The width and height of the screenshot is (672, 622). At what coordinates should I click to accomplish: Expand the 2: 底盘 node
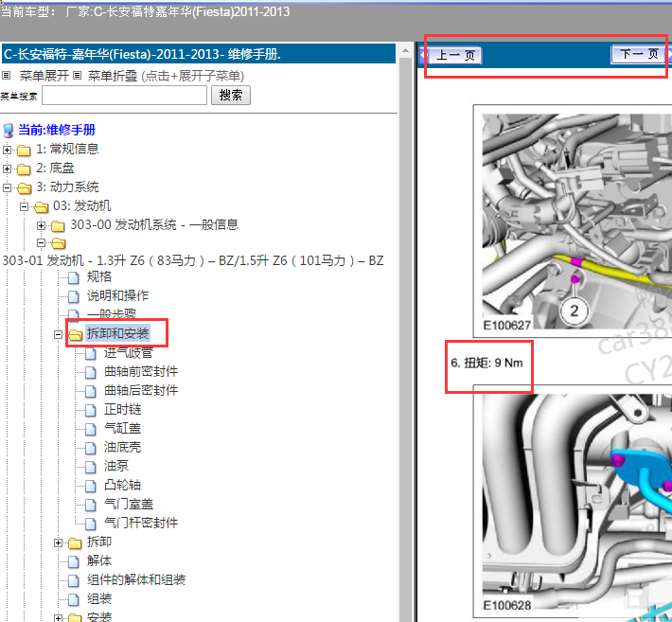point(7,169)
